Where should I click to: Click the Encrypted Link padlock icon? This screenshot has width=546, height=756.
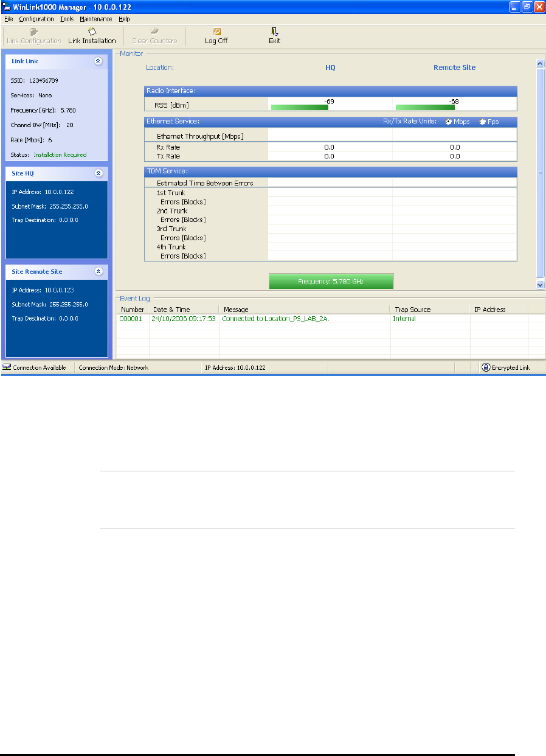point(486,367)
